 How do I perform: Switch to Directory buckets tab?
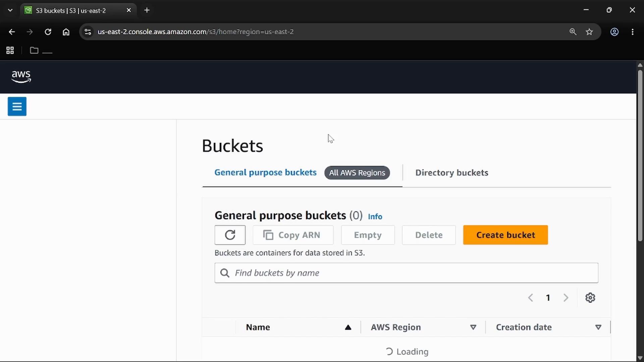coord(452,173)
